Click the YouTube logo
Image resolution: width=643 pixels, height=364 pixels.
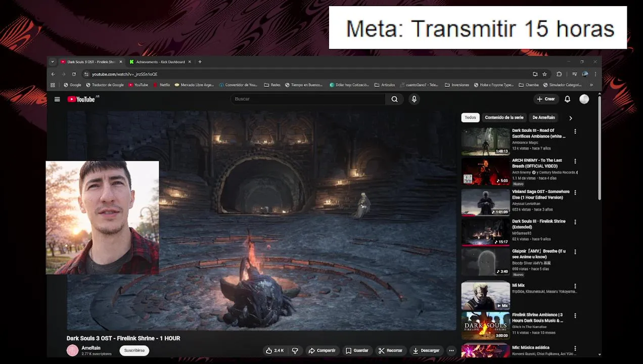pyautogui.click(x=81, y=99)
